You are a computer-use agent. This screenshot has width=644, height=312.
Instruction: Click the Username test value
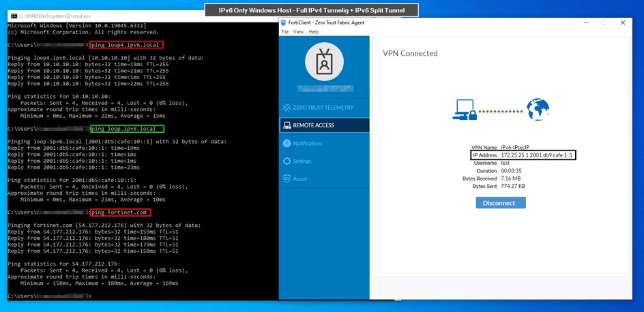point(506,163)
